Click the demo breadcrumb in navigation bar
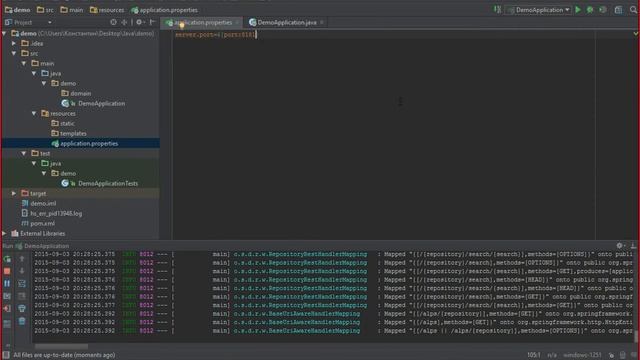Screen dimensions: 640x360 coord(18,10)
